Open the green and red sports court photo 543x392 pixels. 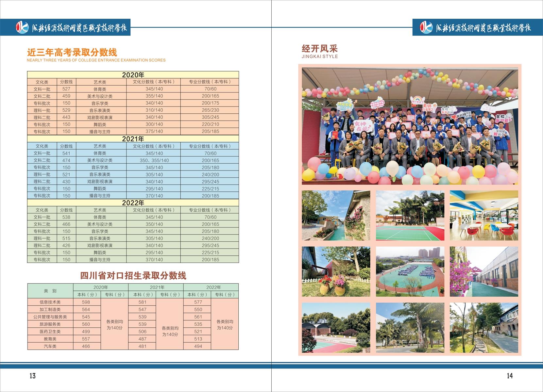(x=410, y=216)
